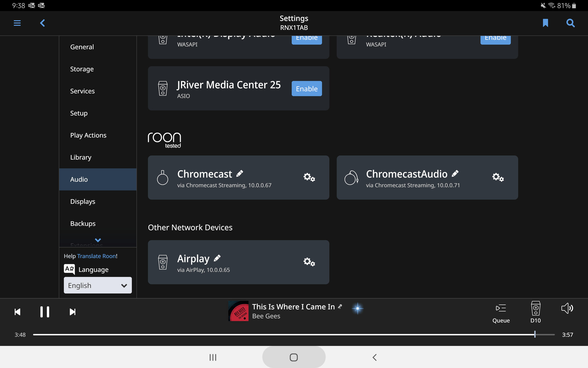The width and height of the screenshot is (588, 368).
Task: Edit the Chromecast device name
Action: pos(240,173)
